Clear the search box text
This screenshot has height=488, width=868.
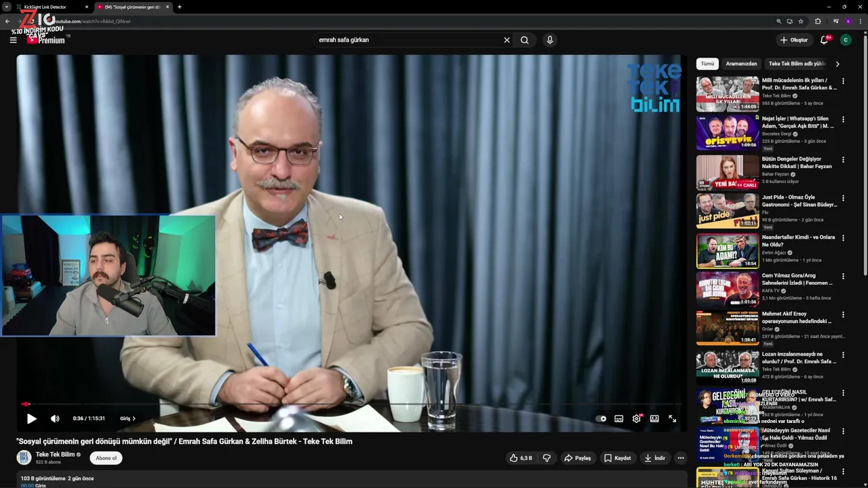507,40
